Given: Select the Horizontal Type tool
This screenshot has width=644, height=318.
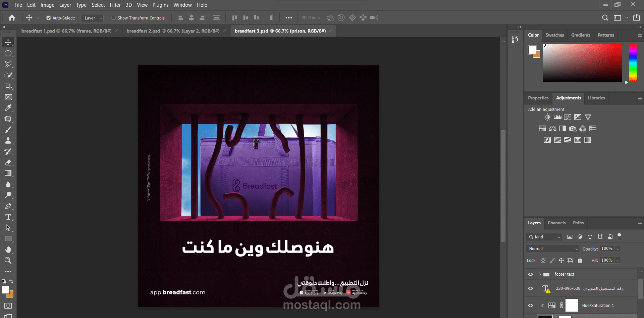Looking at the screenshot, I should coord(8,217).
